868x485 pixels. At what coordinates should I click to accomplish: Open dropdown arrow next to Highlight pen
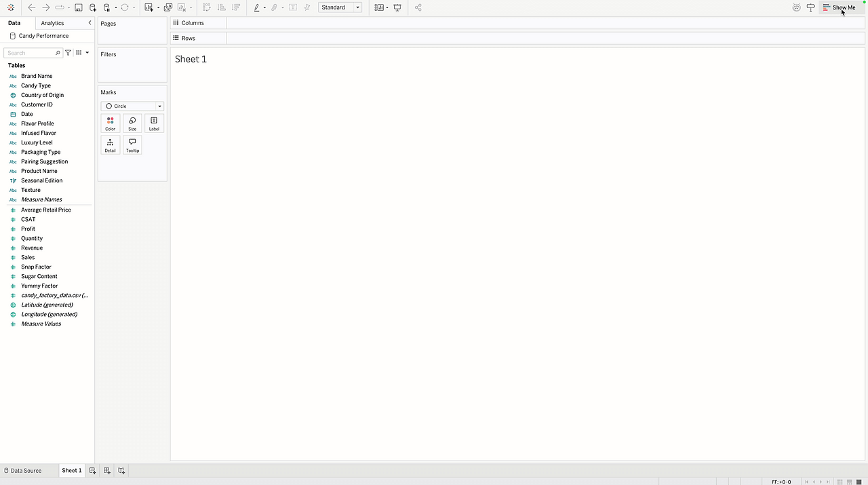tap(264, 7)
